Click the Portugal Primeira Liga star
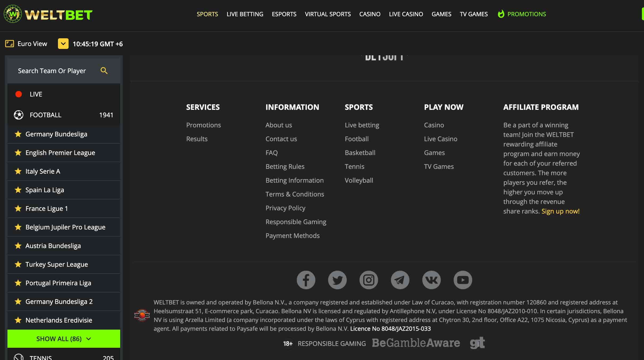This screenshot has width=644, height=360. tap(18, 283)
